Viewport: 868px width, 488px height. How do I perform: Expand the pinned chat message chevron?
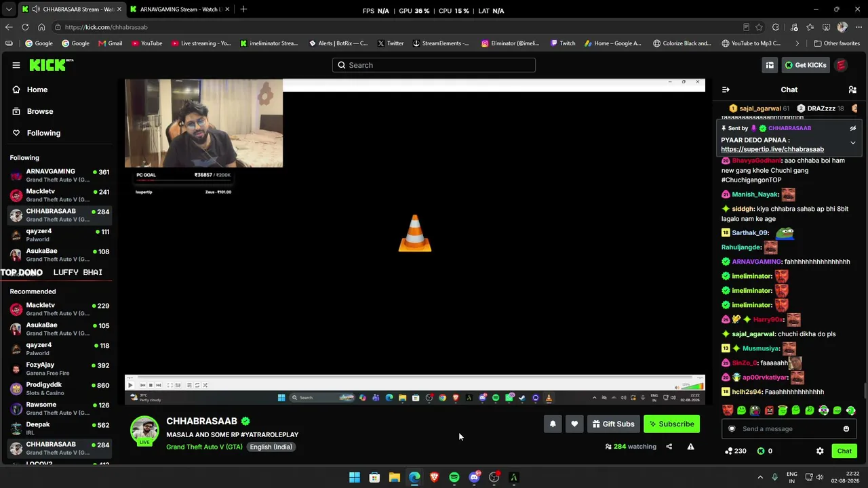click(853, 142)
